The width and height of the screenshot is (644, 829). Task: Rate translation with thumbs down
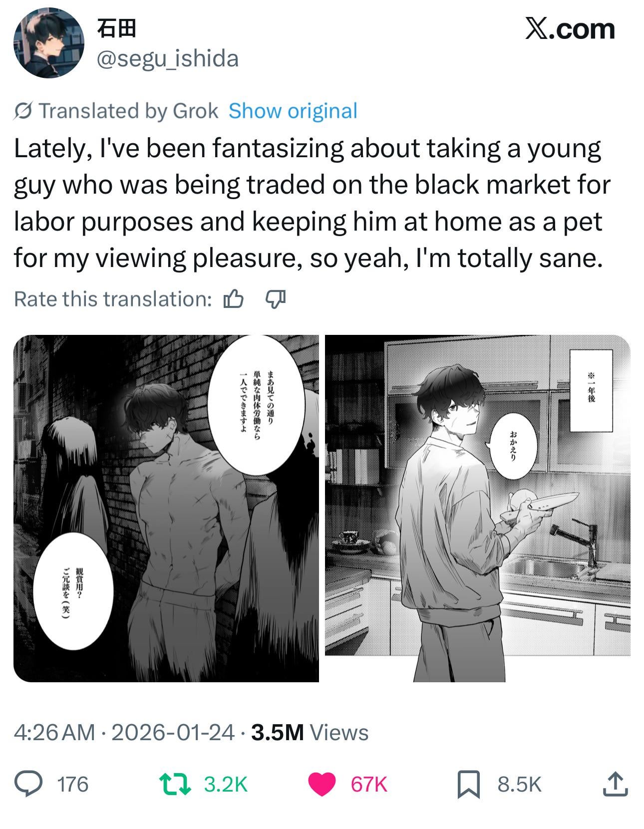point(275,299)
